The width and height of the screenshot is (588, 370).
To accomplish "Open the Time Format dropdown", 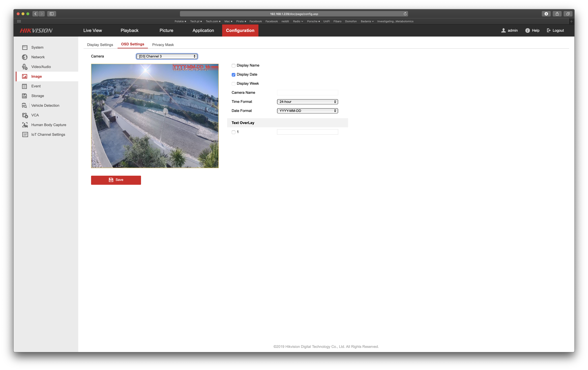I will pos(307,102).
